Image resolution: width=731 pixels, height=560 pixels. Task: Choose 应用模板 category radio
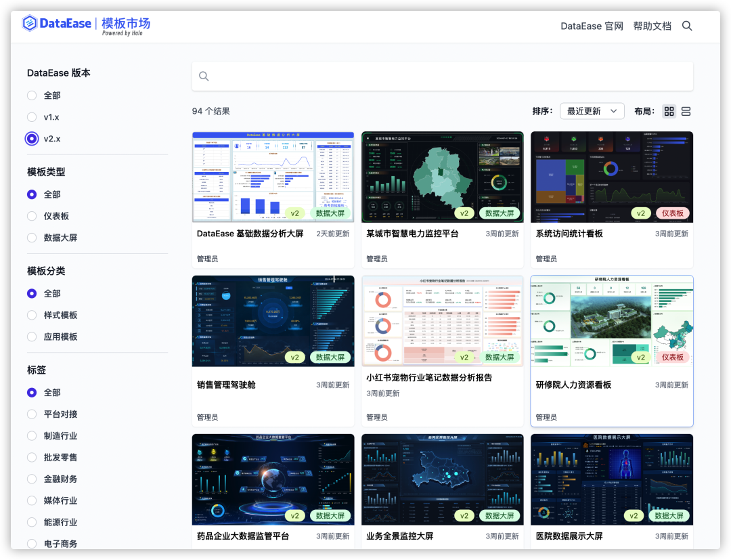coord(32,336)
